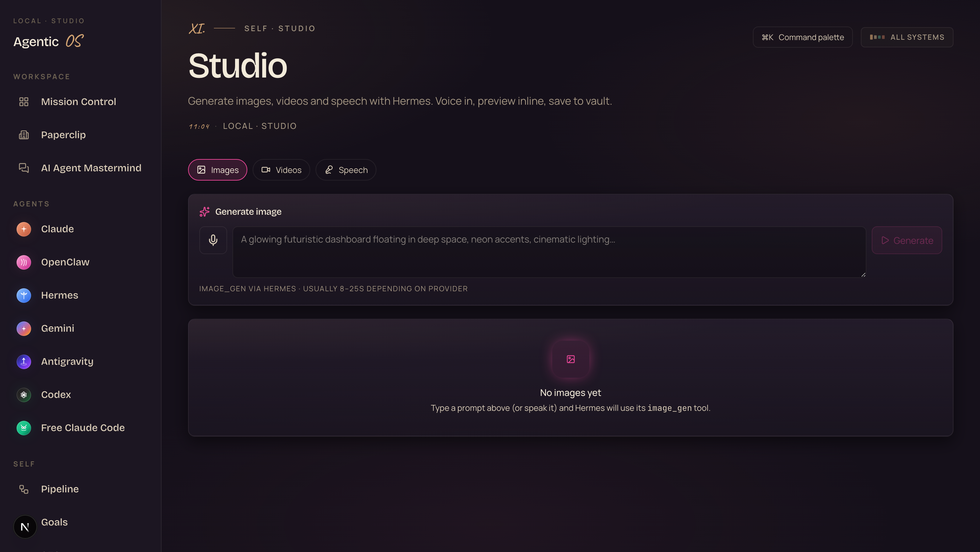Click the mic icon in Speech tab
The image size is (980, 552).
[329, 170]
